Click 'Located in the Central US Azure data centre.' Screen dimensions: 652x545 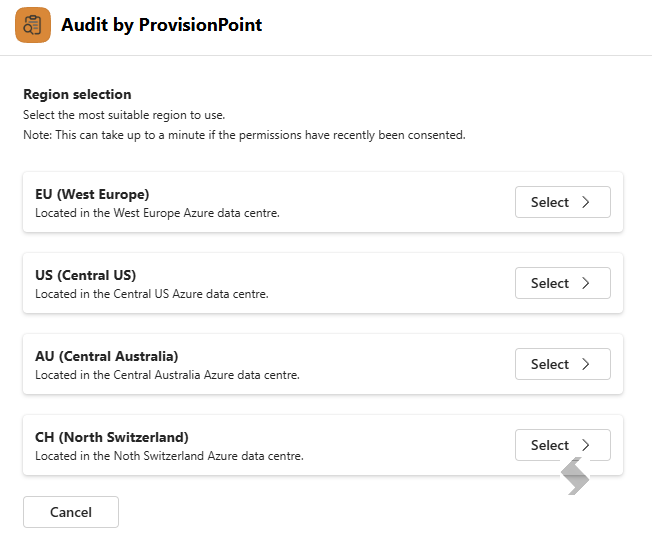pyautogui.click(x=152, y=294)
